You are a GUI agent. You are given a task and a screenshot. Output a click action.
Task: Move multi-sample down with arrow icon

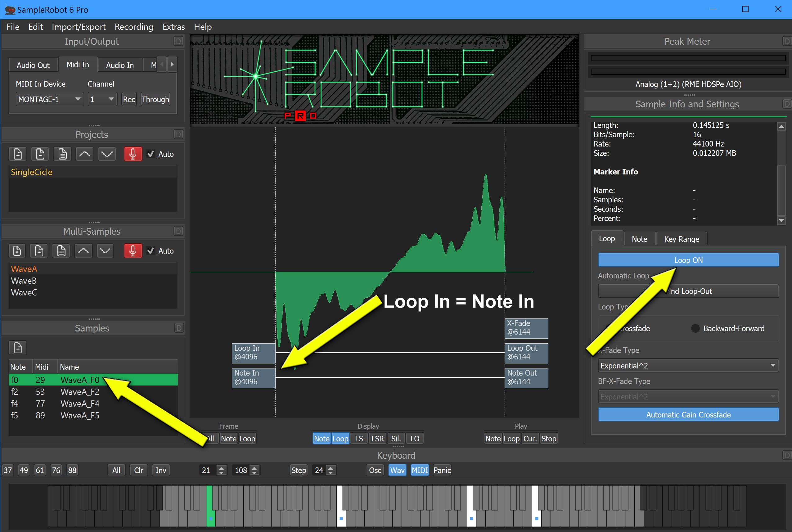pyautogui.click(x=105, y=251)
